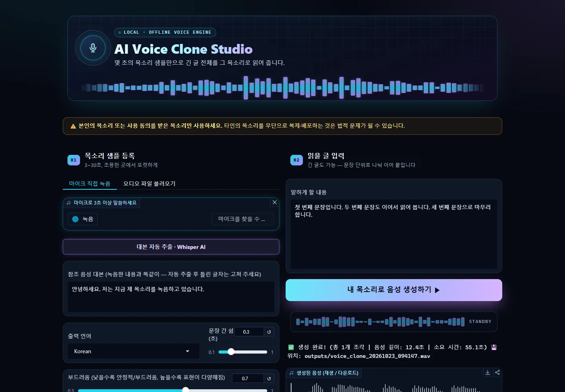Open the microphone device selector 마이크를 찾을 수

242,219
